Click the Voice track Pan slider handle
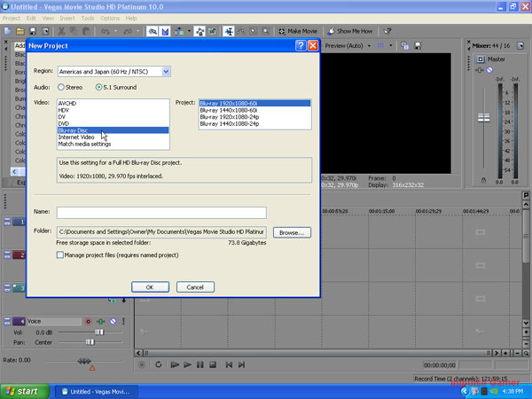 pos(90,342)
